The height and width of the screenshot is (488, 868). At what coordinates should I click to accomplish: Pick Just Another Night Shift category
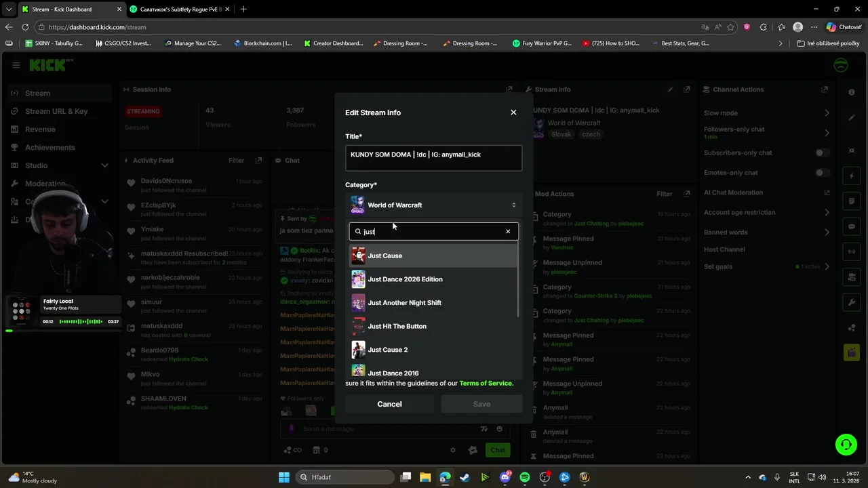[433, 302]
